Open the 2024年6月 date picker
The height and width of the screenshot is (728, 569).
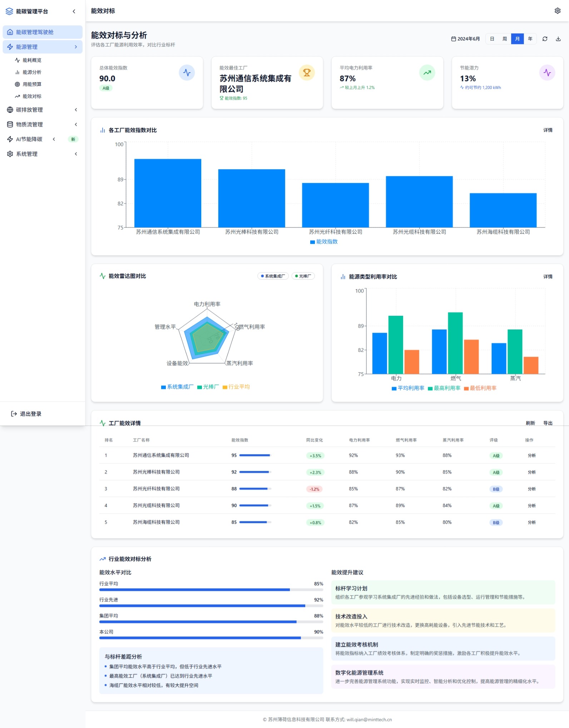(x=465, y=39)
